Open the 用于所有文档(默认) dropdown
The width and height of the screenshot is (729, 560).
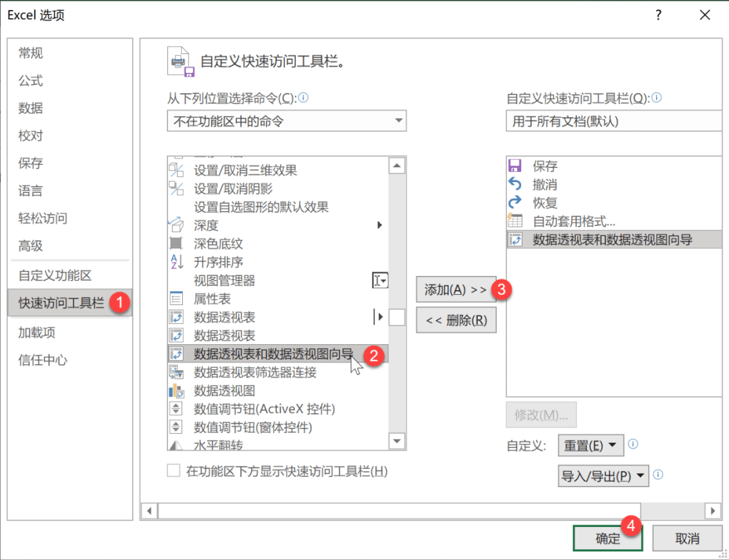tap(614, 121)
